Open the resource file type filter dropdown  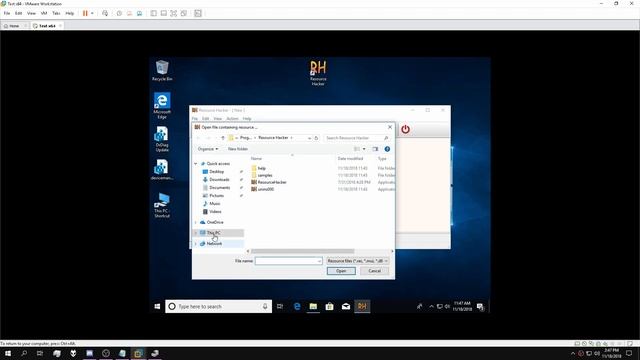click(357, 261)
